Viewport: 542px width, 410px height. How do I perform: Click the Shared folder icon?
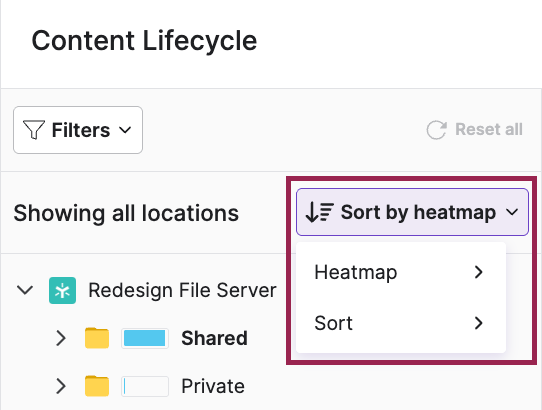(97, 338)
